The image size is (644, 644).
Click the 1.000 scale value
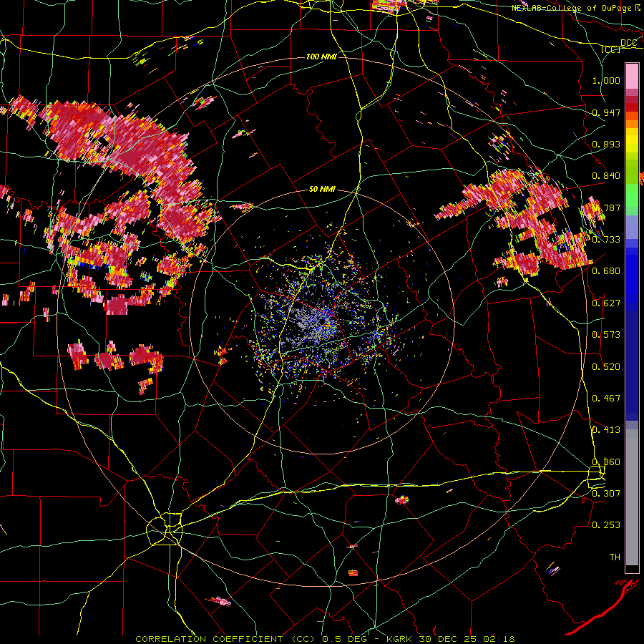tap(606, 80)
